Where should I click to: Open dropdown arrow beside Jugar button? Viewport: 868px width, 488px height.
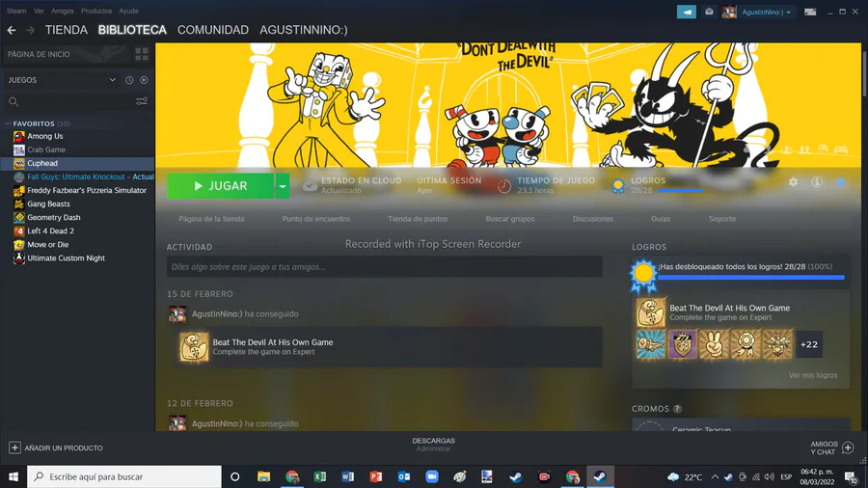283,186
